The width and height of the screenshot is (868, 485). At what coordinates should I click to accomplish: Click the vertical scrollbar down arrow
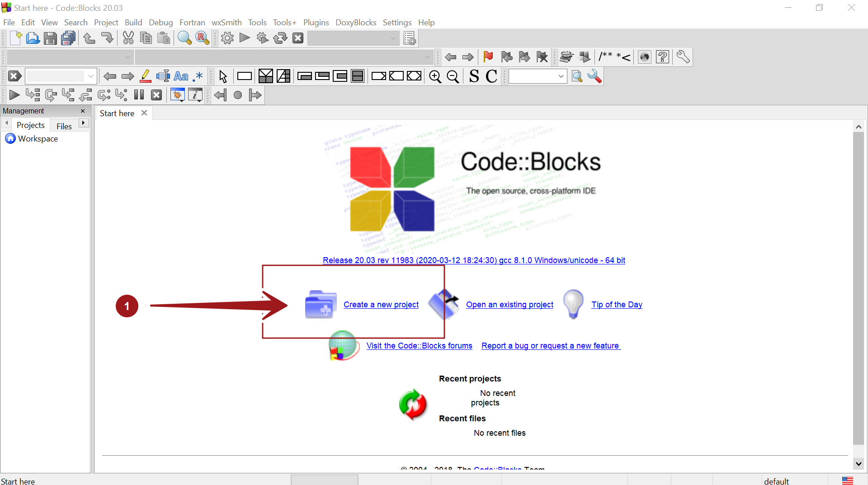coord(859,463)
